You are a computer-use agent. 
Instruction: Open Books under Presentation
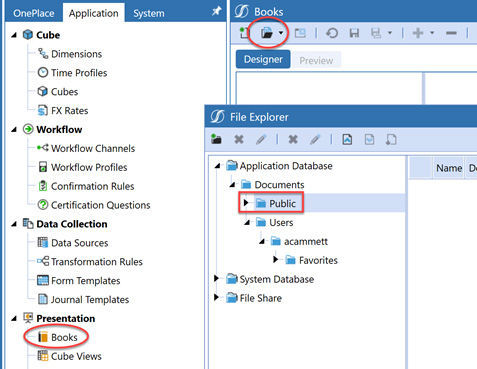click(x=64, y=337)
